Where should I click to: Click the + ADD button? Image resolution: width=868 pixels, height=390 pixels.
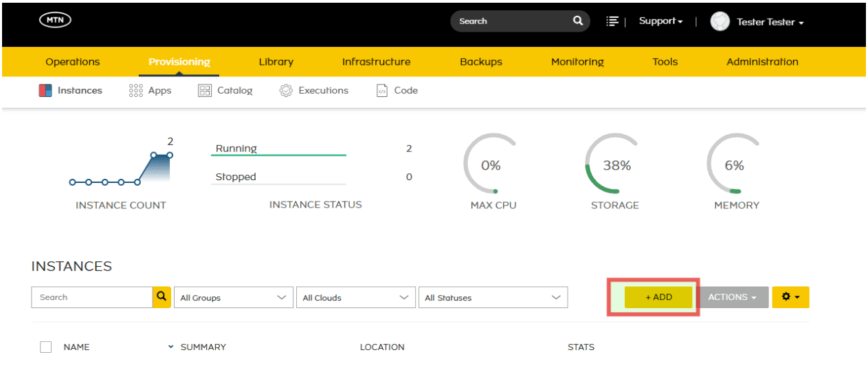658,297
